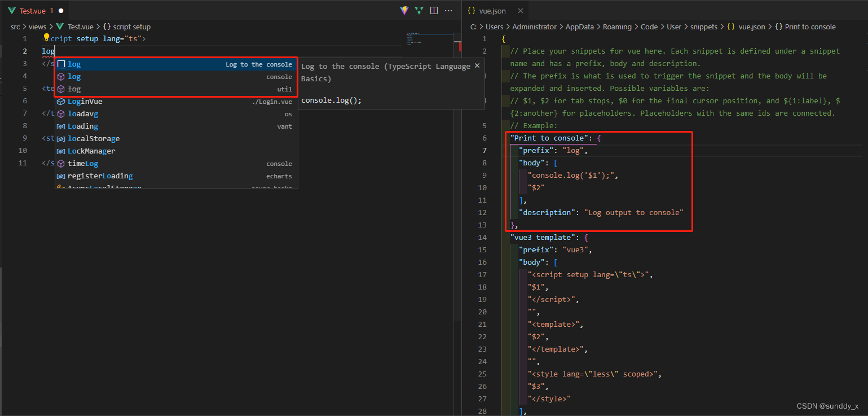The height and width of the screenshot is (416, 868).
Task: Open the More Actions ellipsis menu
Action: [x=449, y=11]
